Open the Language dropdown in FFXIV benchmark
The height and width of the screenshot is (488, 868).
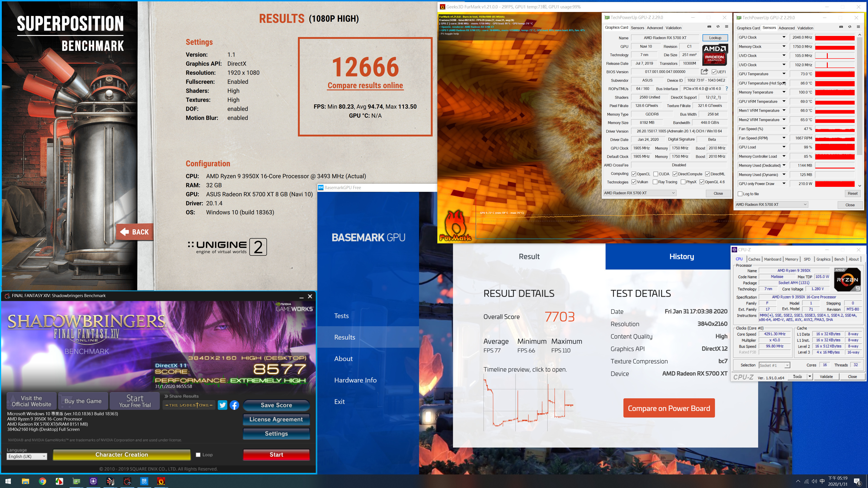27,456
